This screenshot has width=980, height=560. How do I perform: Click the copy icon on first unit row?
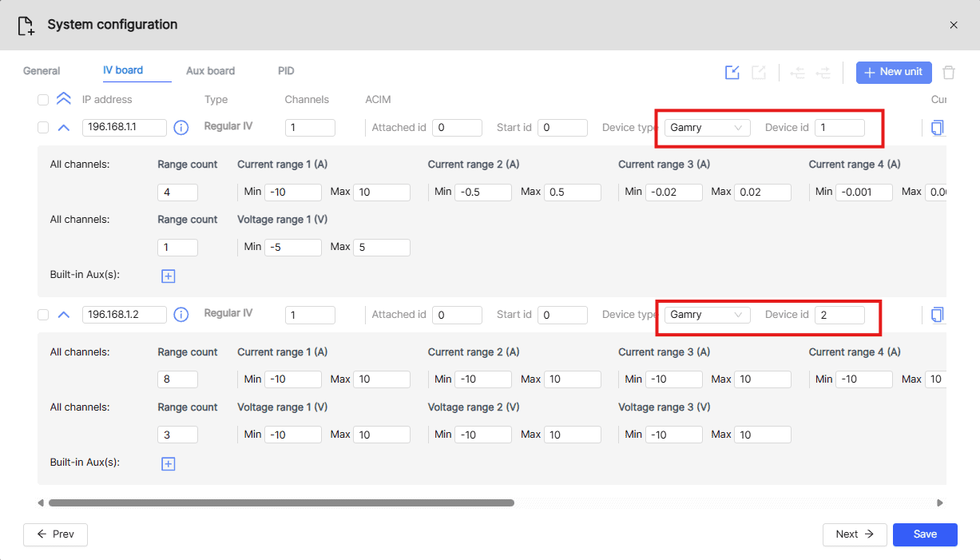click(x=937, y=128)
